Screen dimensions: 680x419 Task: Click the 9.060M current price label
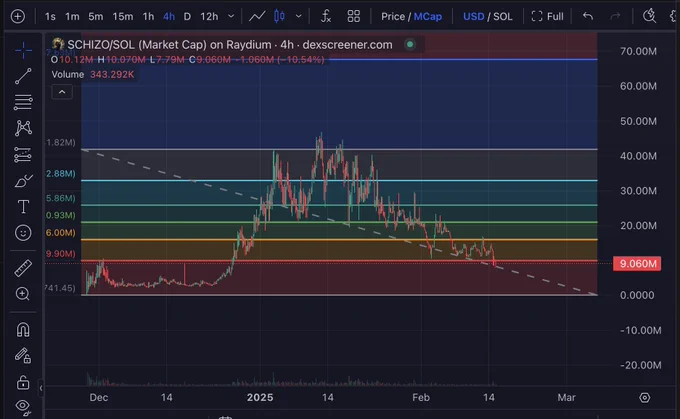click(x=637, y=264)
